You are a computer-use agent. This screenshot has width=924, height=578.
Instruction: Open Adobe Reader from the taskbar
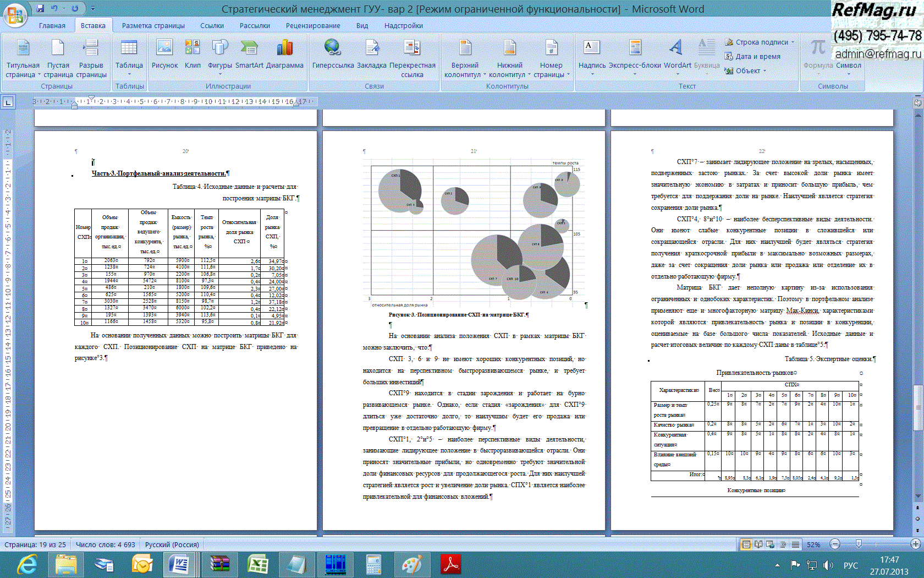tap(451, 564)
